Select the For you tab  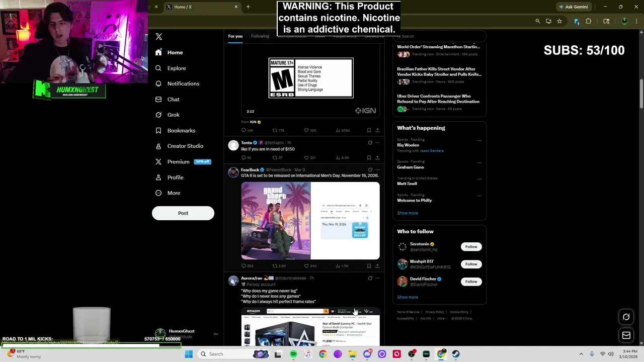(235, 36)
